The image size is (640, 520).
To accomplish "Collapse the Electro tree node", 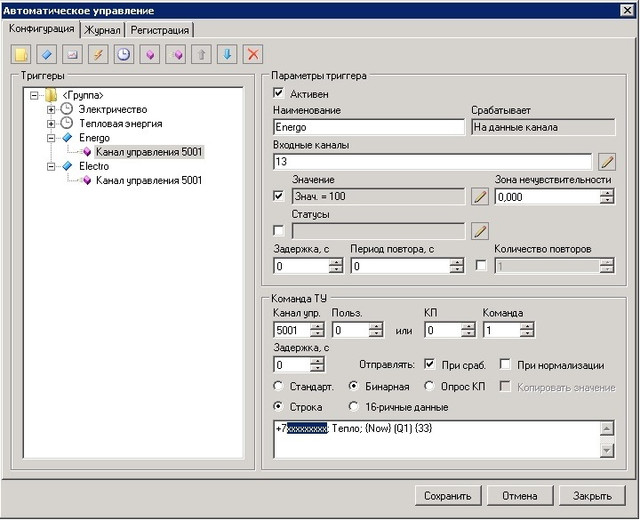I will (51, 167).
